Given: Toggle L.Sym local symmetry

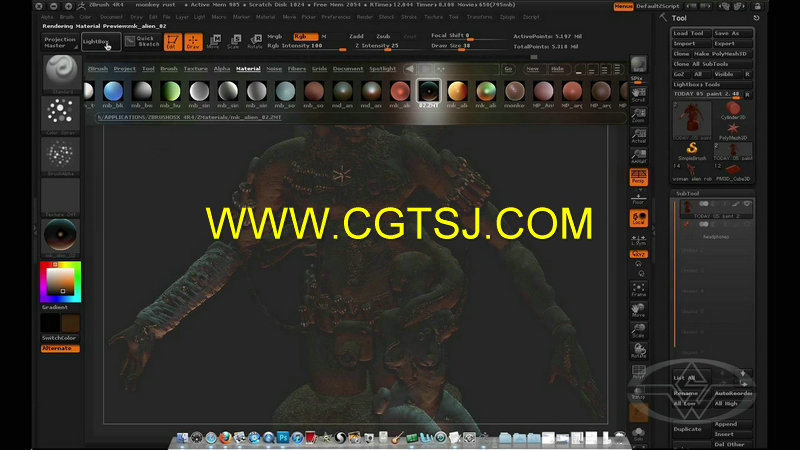Looking at the screenshot, I should coord(638,240).
